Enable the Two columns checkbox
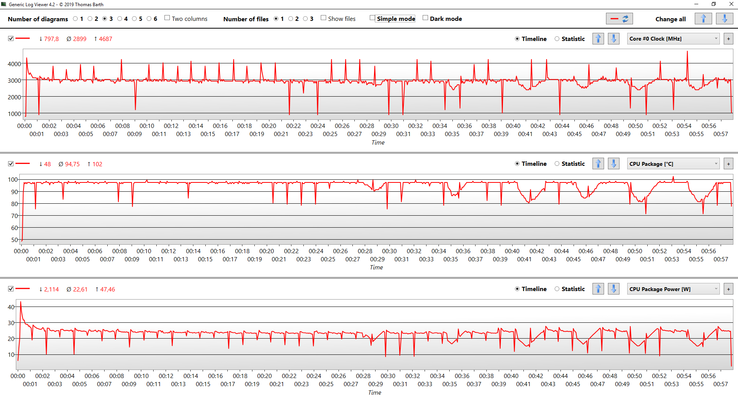The image size is (738, 402). [x=168, y=18]
